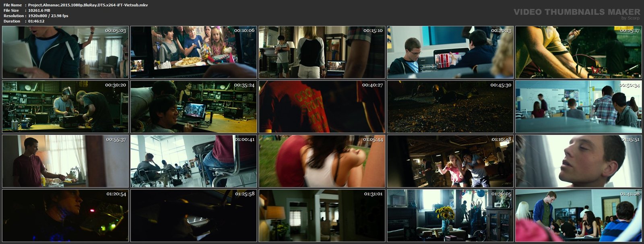Open the frame stamped 00:35:24

tap(194, 107)
